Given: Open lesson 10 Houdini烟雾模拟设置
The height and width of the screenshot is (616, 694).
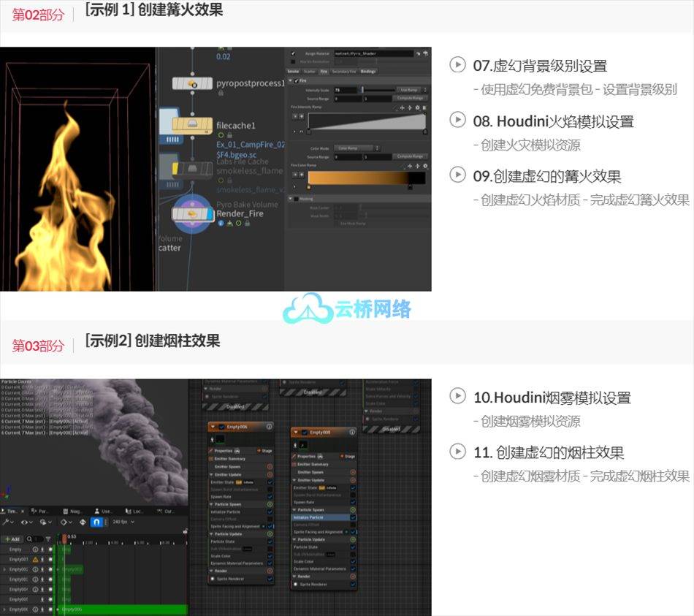Looking at the screenshot, I should click(552, 398).
